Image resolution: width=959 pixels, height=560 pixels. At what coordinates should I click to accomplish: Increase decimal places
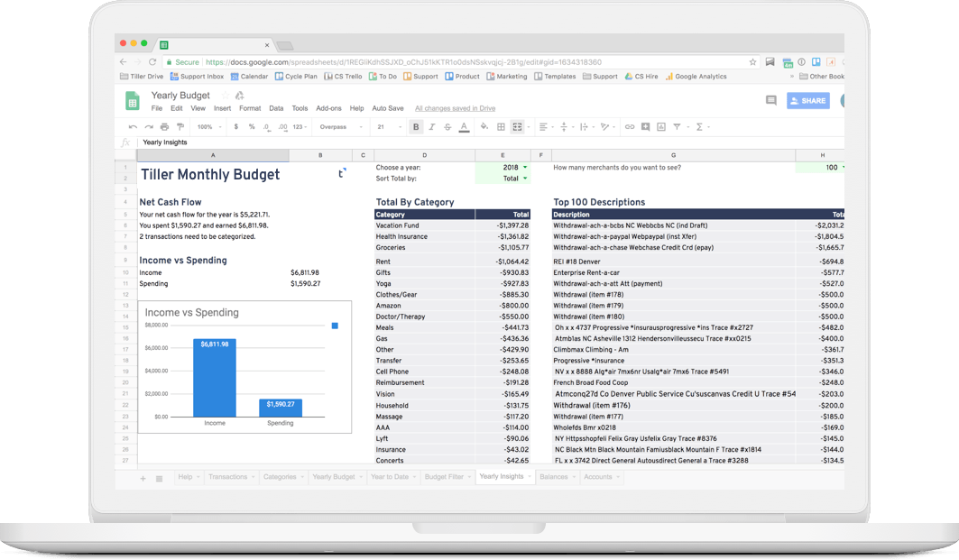(x=282, y=127)
